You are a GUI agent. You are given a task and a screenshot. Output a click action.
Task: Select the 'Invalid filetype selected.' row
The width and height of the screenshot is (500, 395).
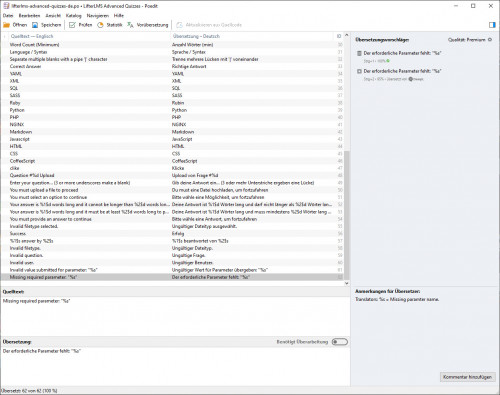coord(172,227)
